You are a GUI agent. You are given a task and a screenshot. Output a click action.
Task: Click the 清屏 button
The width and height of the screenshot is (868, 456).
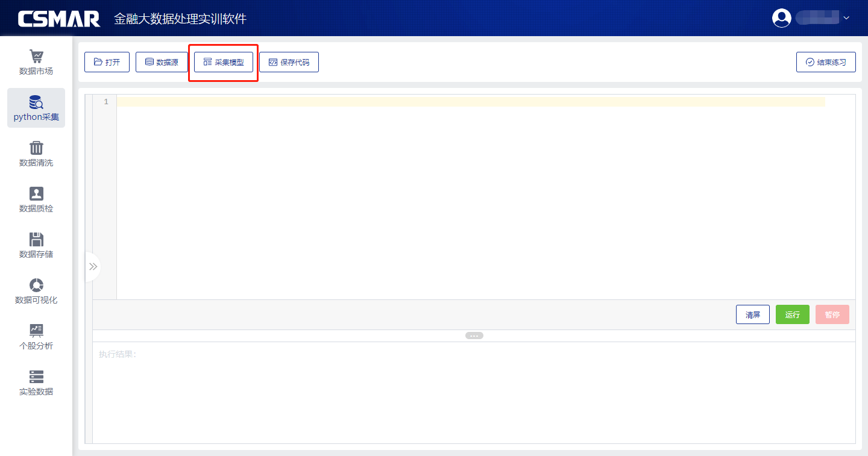(752, 314)
